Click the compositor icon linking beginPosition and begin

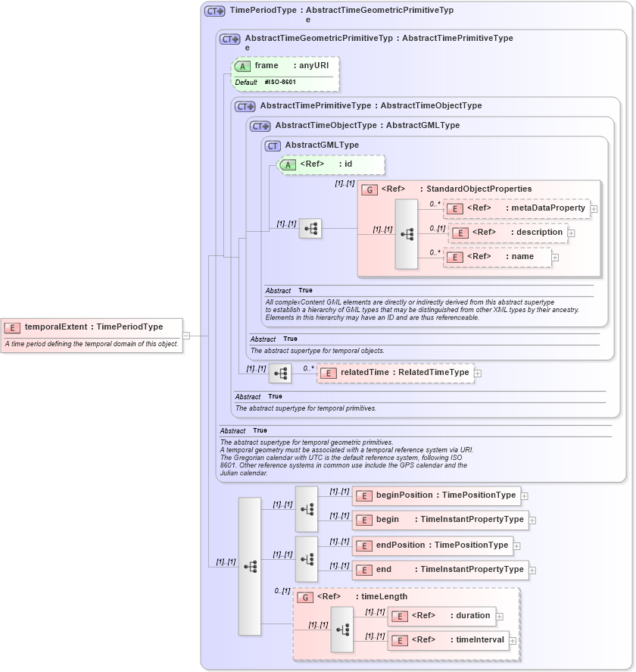click(308, 509)
